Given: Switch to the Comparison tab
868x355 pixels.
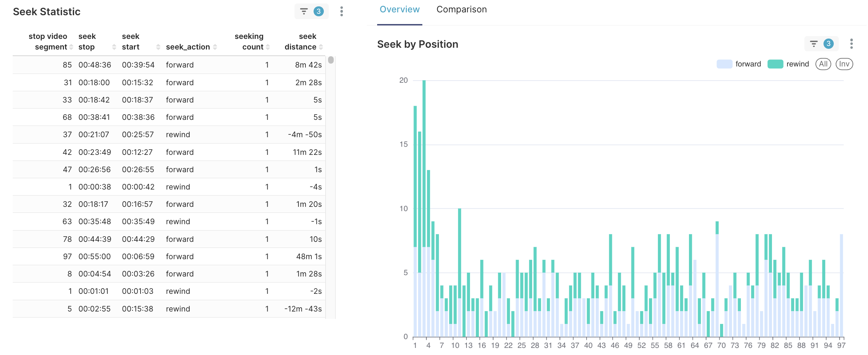Looking at the screenshot, I should tap(462, 10).
